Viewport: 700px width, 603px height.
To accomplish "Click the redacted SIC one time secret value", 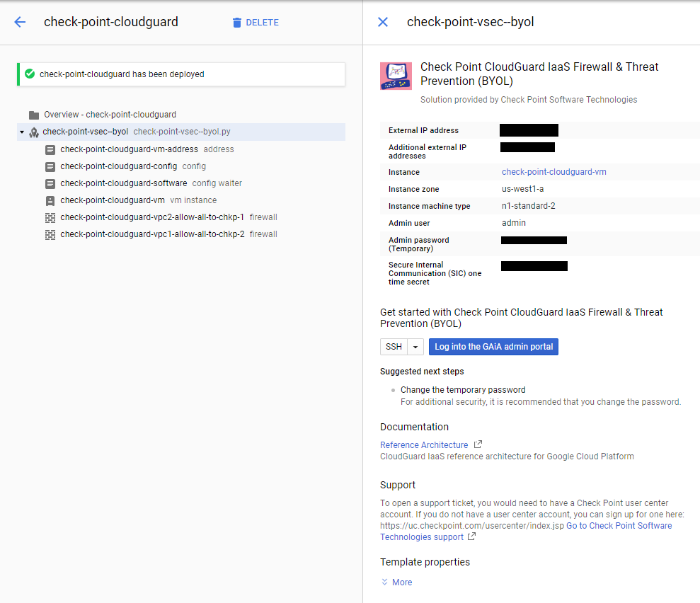I will pos(534,266).
